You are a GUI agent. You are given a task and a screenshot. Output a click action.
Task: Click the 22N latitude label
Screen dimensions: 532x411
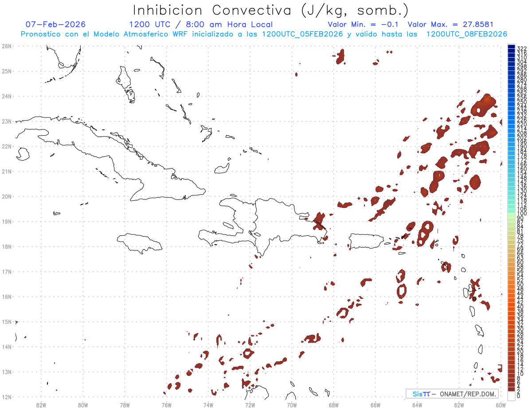point(7,146)
